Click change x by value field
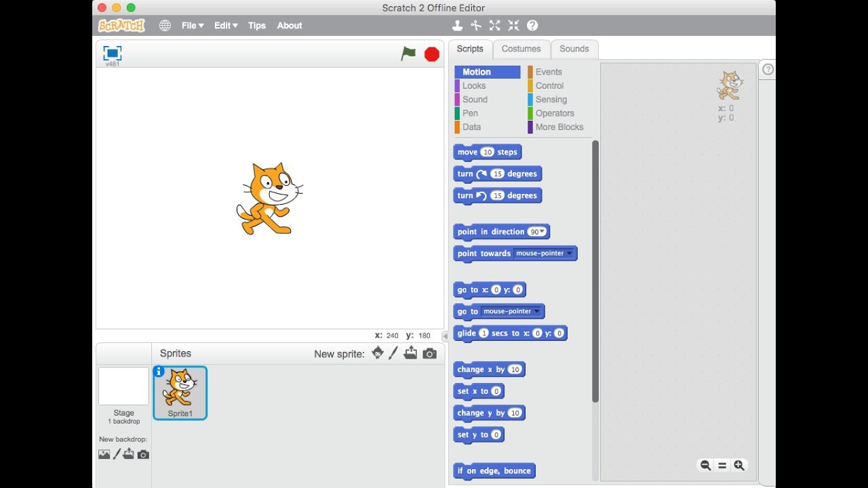This screenshot has width=868, height=488. (x=515, y=370)
